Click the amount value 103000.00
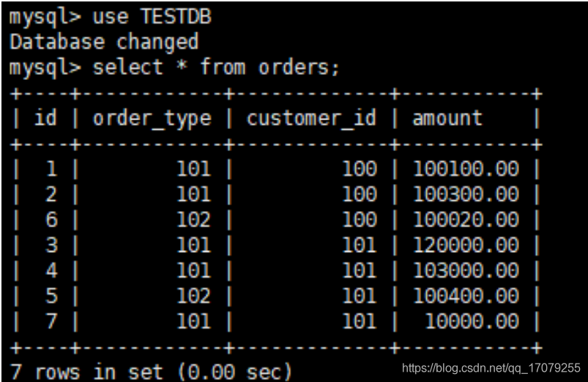This screenshot has height=382, width=588. 466,271
